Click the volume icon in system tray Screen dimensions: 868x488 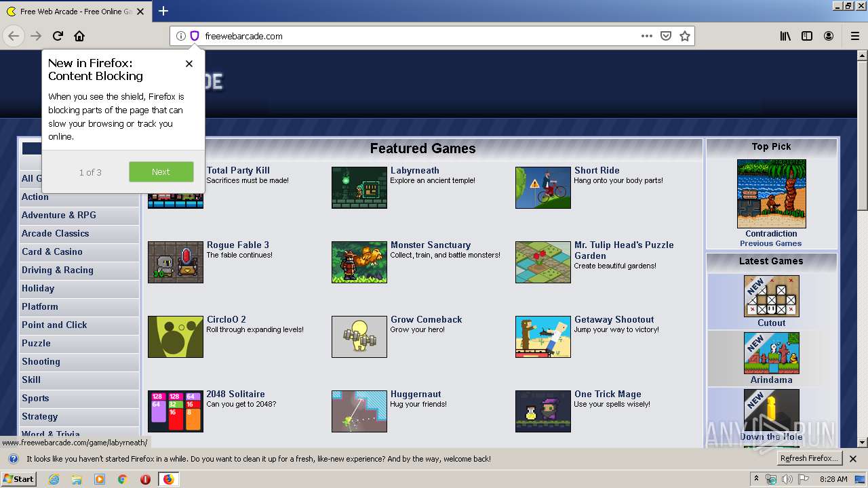787,479
